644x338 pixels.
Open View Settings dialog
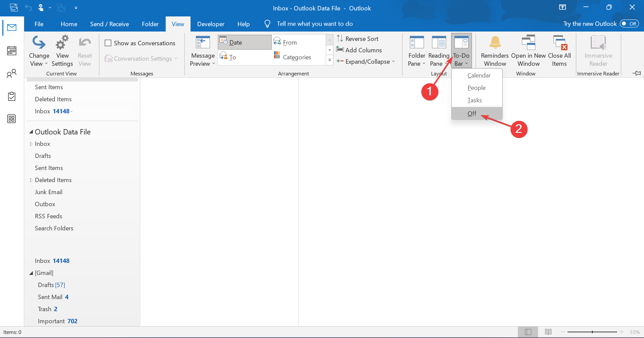coord(62,51)
